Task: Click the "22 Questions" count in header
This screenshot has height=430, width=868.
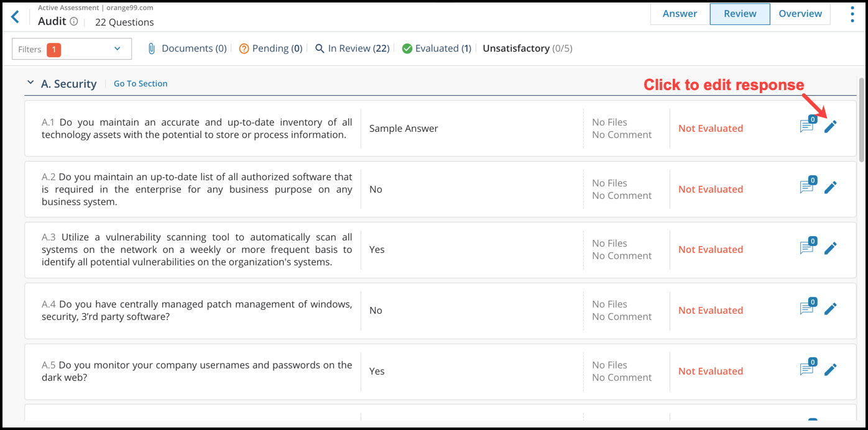Action: point(124,22)
